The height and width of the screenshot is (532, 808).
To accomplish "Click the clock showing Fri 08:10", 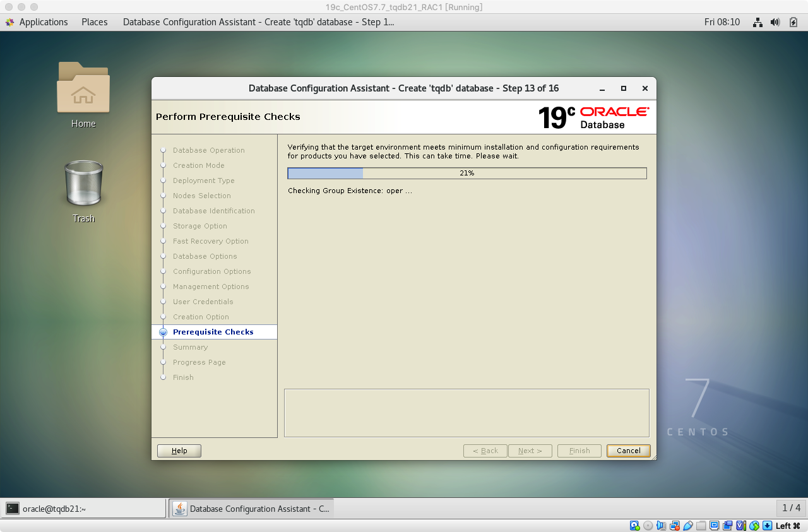I will (722, 22).
